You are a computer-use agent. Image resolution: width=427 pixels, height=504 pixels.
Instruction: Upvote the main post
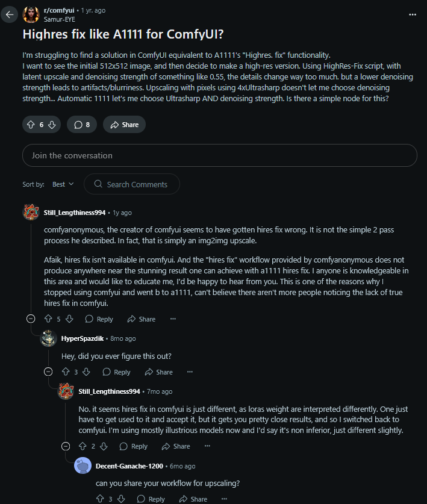tap(31, 125)
